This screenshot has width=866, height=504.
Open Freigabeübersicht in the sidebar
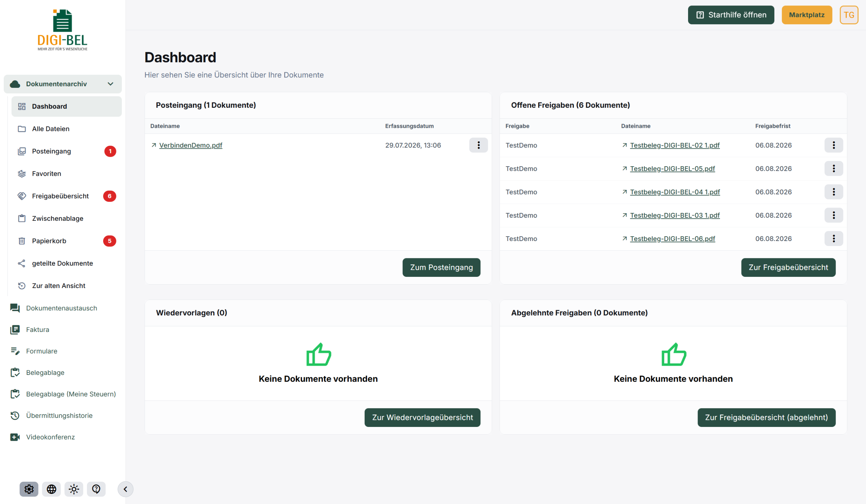tap(66, 196)
